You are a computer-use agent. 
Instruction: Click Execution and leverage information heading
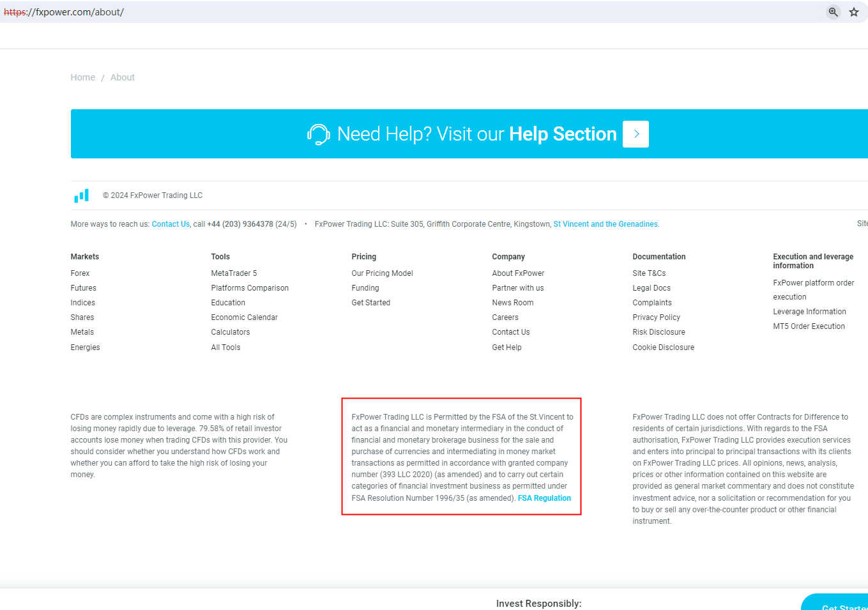[813, 261]
